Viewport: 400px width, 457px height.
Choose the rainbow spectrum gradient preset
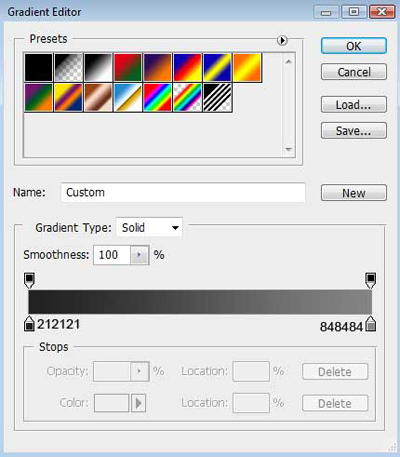tap(157, 97)
